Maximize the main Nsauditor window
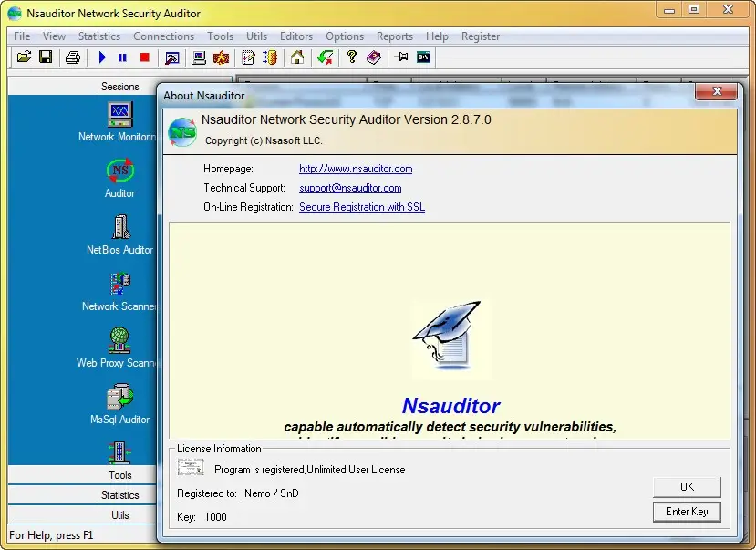 click(694, 10)
